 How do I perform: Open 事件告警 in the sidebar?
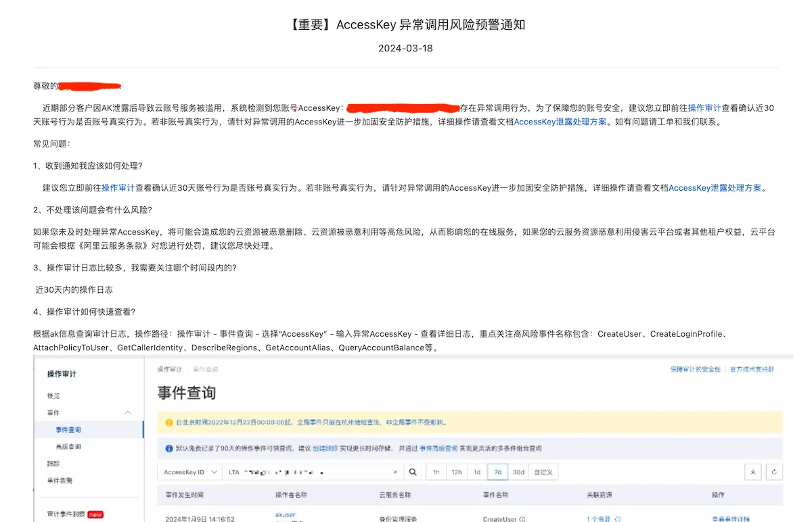click(x=60, y=481)
